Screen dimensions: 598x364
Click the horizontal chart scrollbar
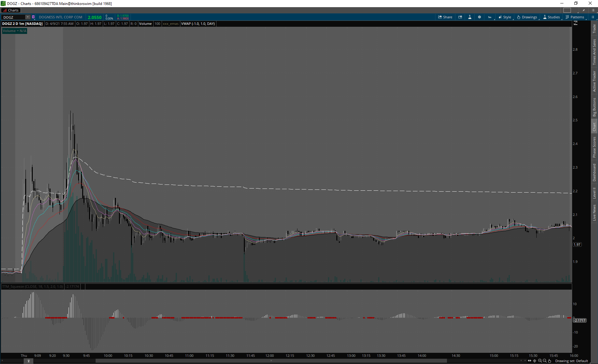pyautogui.click(x=271, y=361)
